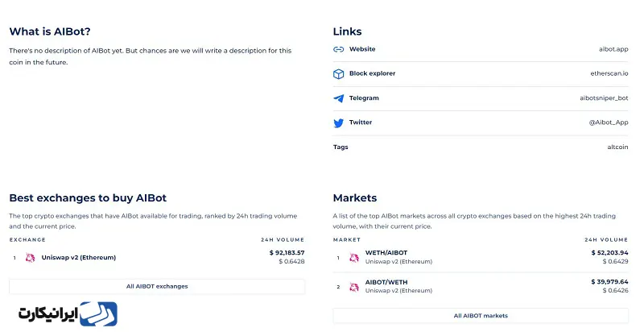Click the WETH/AIBOT market Uniswap icon
The width and height of the screenshot is (644, 332).
click(x=354, y=258)
